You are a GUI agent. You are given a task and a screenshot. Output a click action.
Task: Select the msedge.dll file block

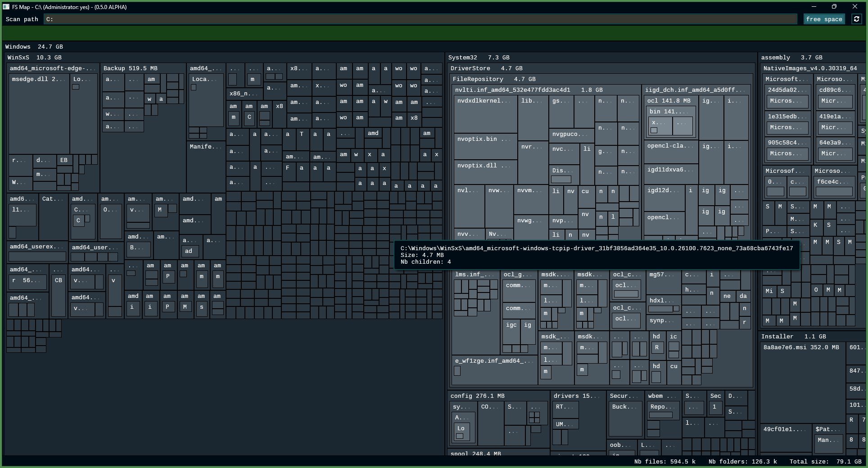39,114
